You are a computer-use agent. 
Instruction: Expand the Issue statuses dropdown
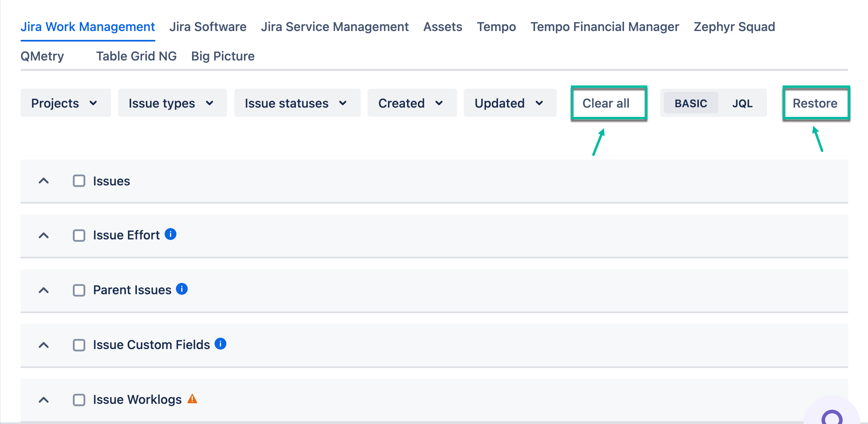(297, 103)
